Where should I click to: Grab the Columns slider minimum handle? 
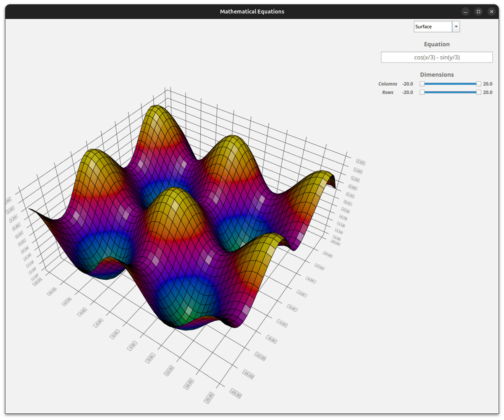[x=422, y=84]
